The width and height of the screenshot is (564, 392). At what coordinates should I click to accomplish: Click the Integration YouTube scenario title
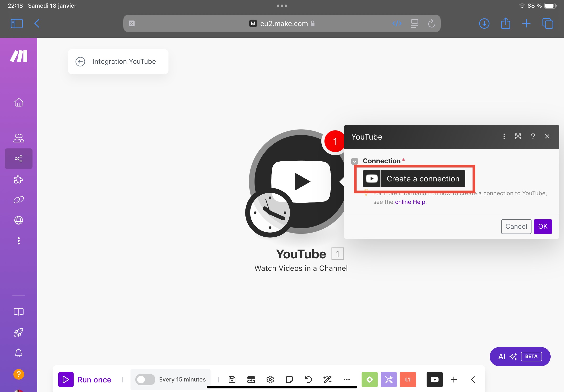[x=124, y=62]
